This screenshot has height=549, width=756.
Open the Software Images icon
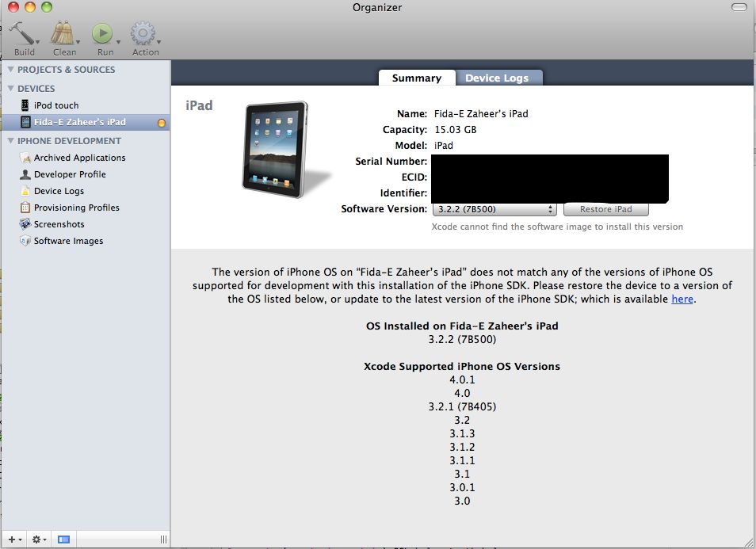25,241
